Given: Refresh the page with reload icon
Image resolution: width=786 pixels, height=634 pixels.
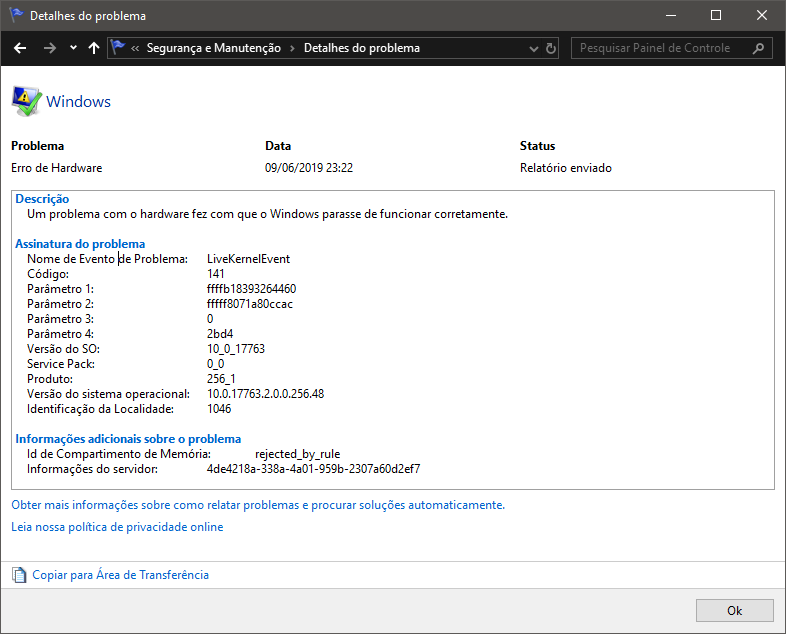Looking at the screenshot, I should [550, 48].
